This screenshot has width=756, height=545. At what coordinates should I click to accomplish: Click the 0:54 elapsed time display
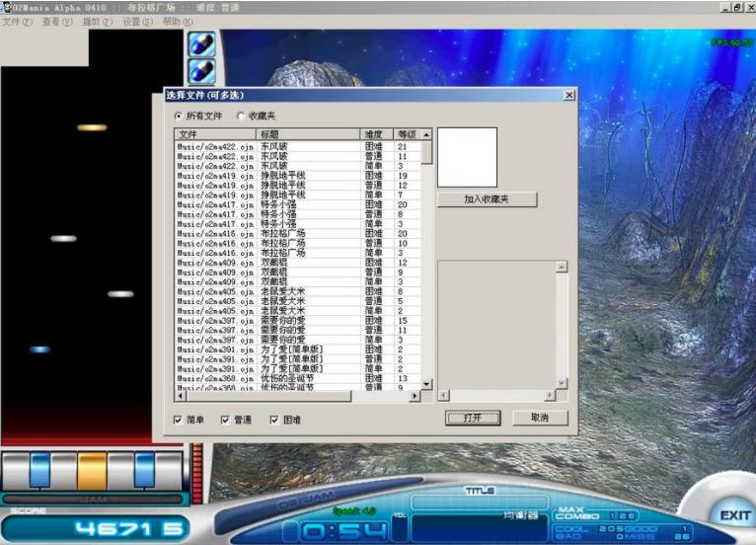[344, 531]
